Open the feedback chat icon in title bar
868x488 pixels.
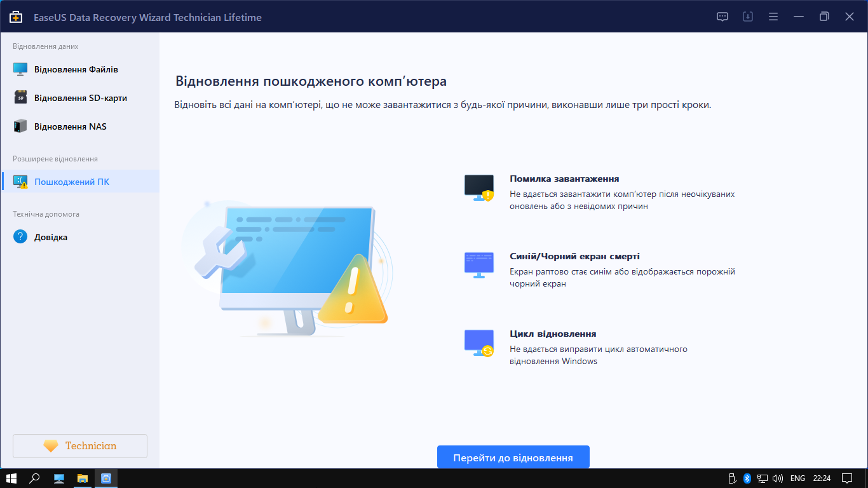pos(722,17)
